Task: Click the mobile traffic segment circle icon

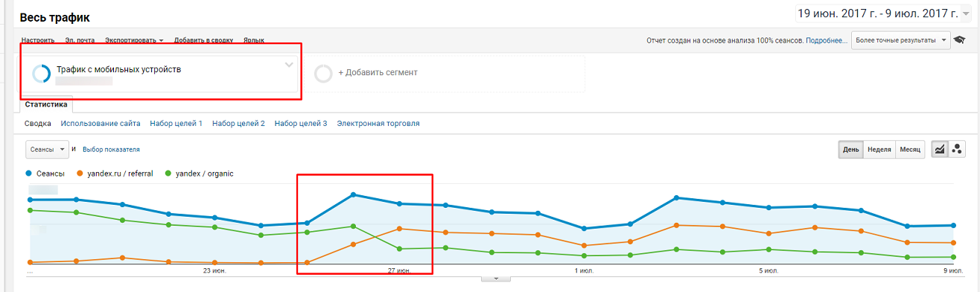Action: pos(42,73)
